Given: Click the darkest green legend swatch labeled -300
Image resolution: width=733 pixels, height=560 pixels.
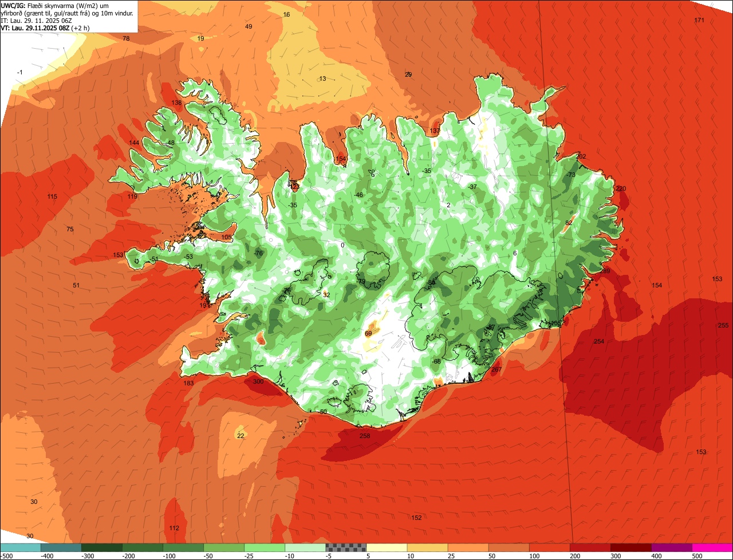Looking at the screenshot, I should click(101, 547).
